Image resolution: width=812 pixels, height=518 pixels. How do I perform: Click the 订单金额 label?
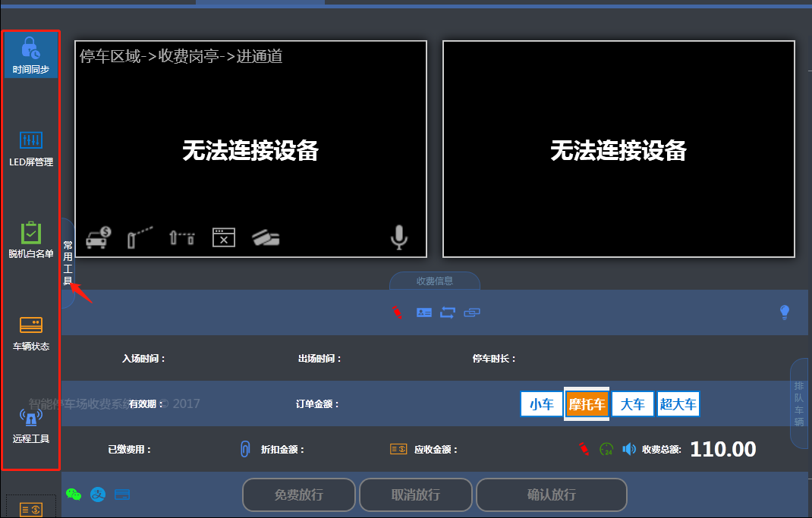click(317, 404)
